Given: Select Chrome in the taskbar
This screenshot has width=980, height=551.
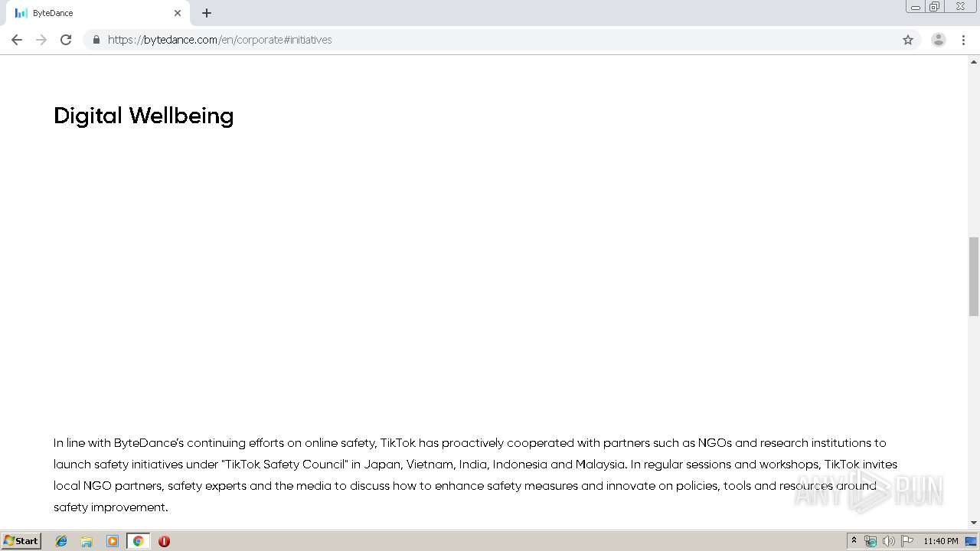Looking at the screenshot, I should (x=138, y=541).
